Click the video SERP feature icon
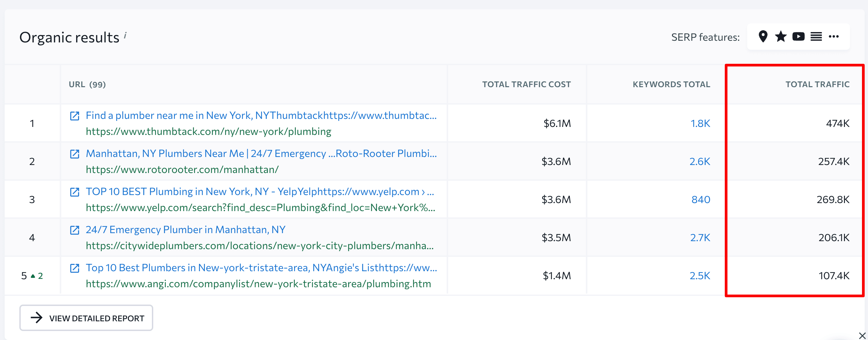Viewport: 868px width, 340px height. pyautogui.click(x=798, y=36)
